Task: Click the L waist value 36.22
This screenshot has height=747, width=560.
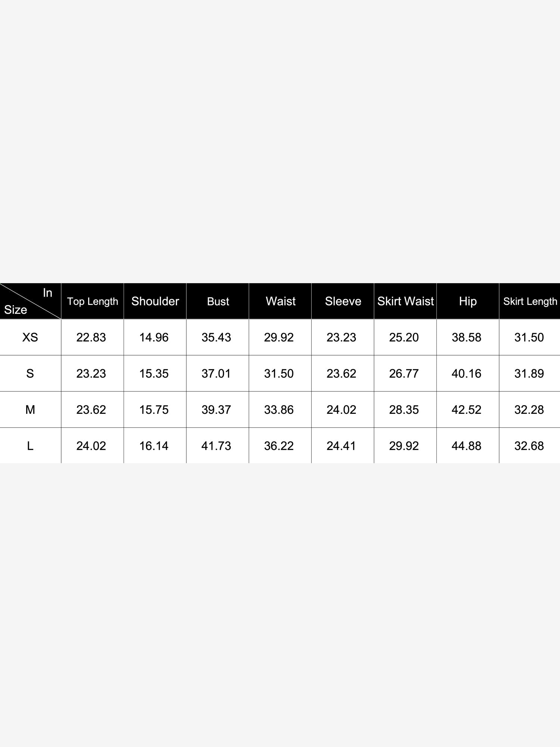Action: [x=279, y=446]
